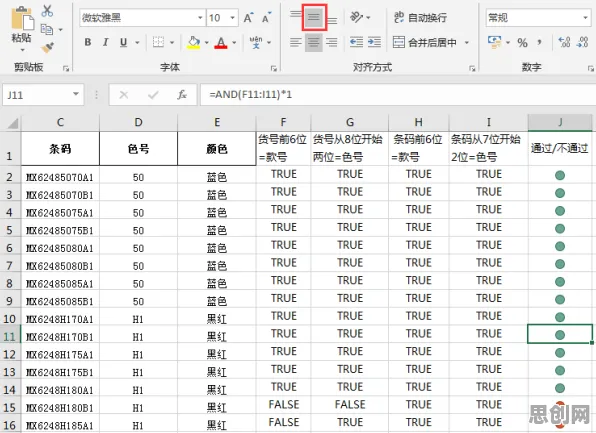Open the Borders dropdown arrow
This screenshot has width=596, height=433.
[172, 42]
